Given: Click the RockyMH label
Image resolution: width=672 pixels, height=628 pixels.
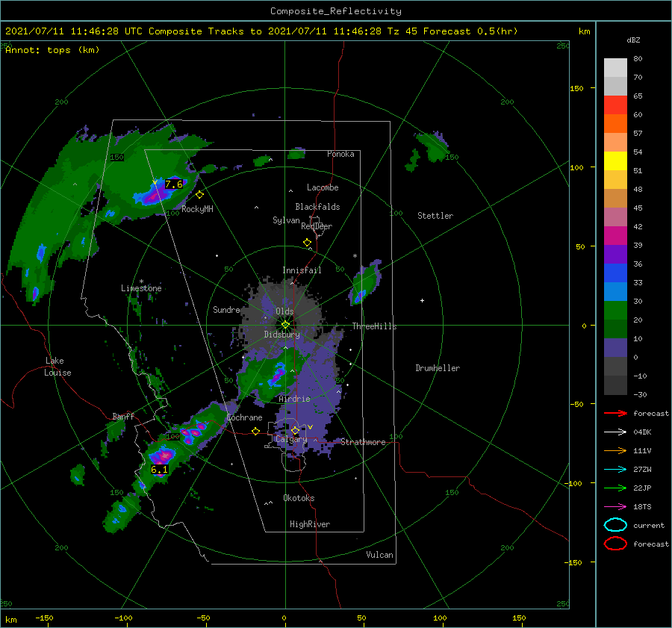Looking at the screenshot, I should [x=197, y=209].
